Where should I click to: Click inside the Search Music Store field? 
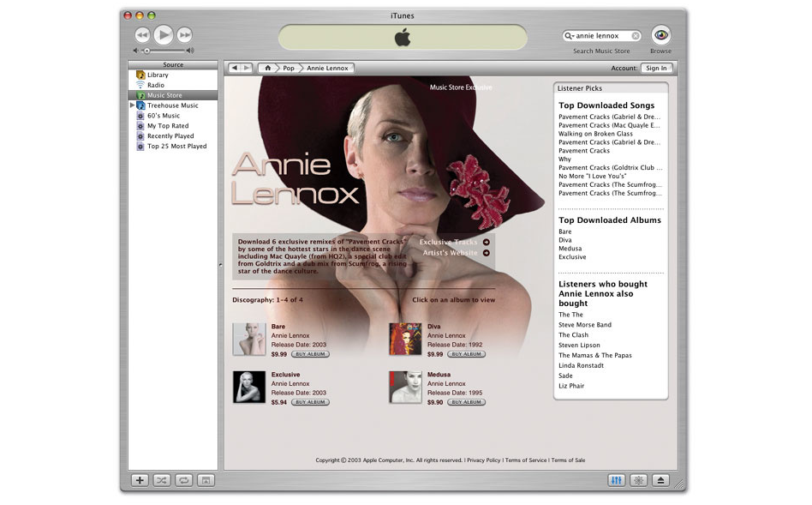602,36
